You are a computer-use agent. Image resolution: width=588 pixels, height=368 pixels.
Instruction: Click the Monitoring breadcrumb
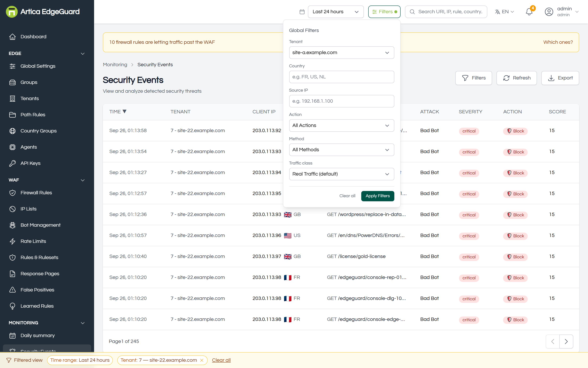coord(115,65)
